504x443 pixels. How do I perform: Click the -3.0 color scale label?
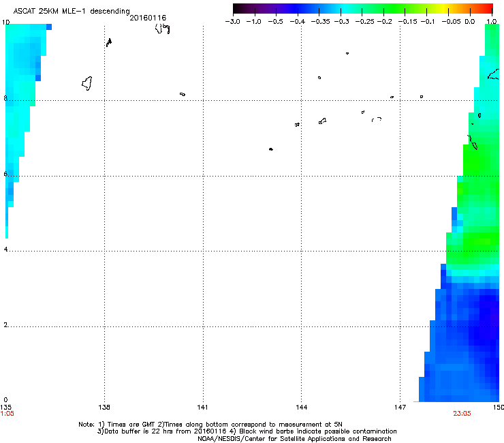pyautogui.click(x=233, y=22)
